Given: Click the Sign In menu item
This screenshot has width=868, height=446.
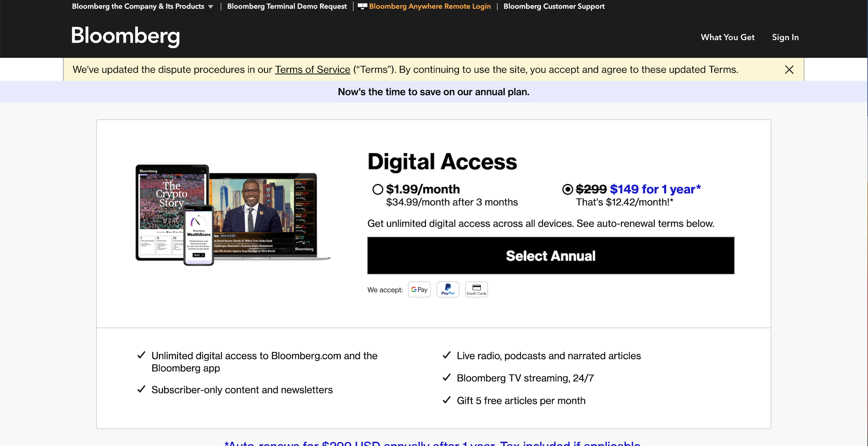Looking at the screenshot, I should pos(785,37).
